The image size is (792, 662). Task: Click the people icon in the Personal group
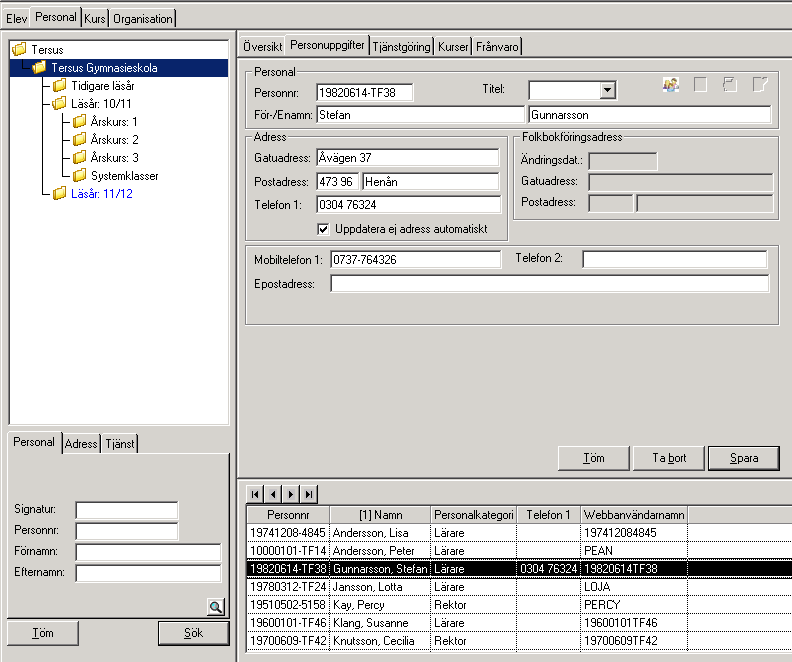point(671,85)
